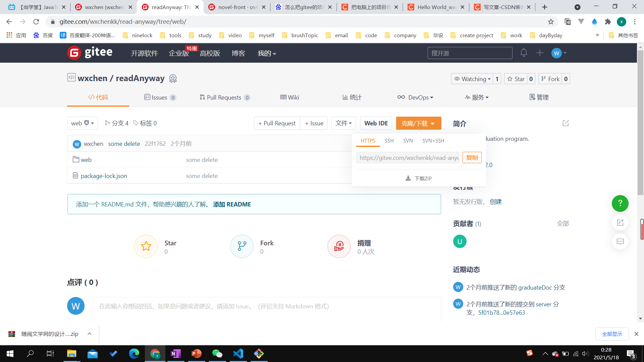Click the 添加 README link

click(232, 204)
